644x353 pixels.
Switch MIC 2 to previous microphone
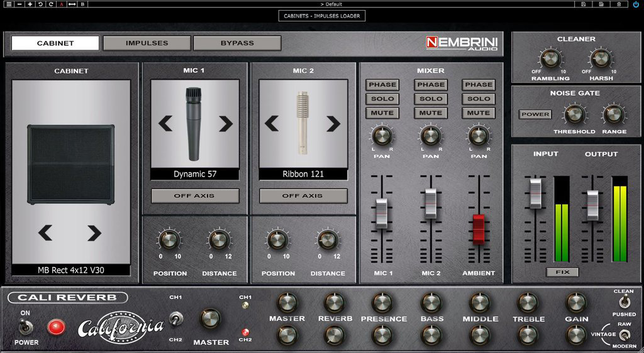[x=272, y=123]
